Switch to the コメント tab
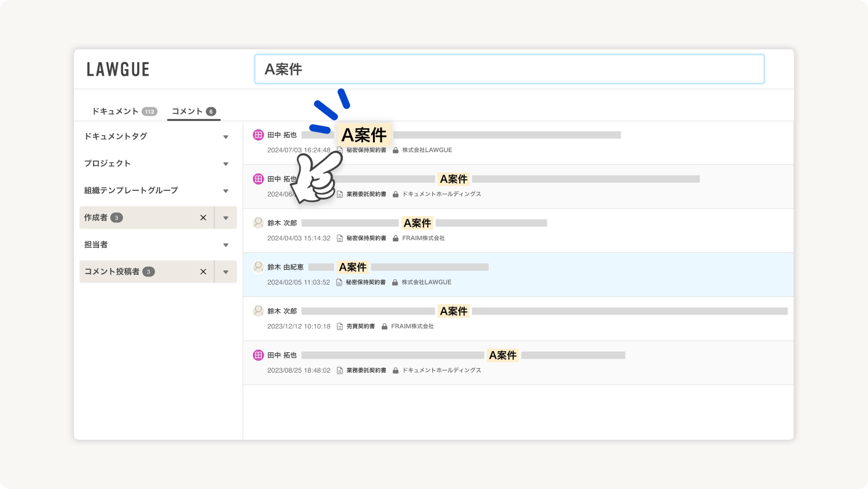868x489 pixels. point(187,111)
